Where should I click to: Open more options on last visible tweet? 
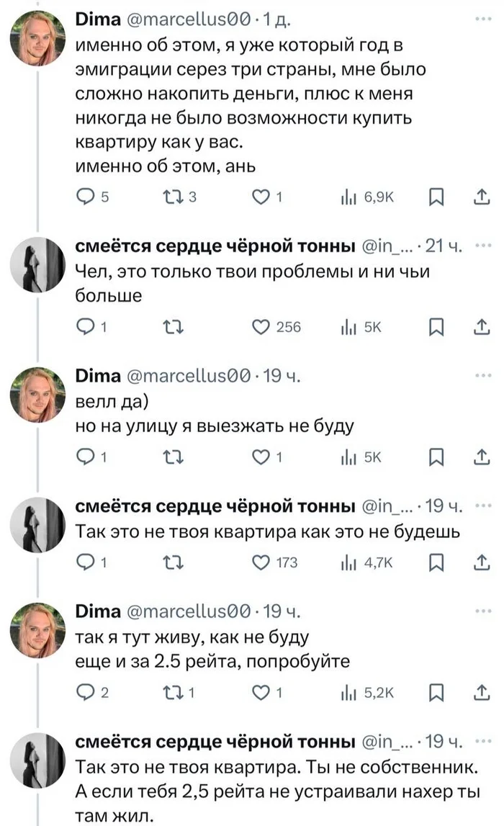click(x=482, y=741)
